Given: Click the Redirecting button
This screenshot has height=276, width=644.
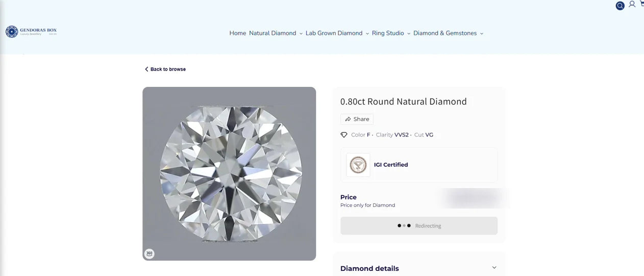Looking at the screenshot, I should (419, 225).
